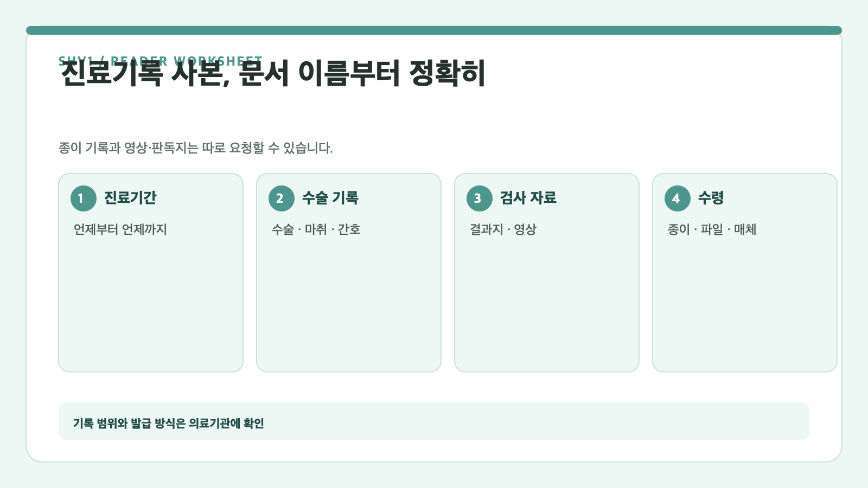
Task: Click the text 수술 · 마취 · 간호
Action: [x=316, y=229]
